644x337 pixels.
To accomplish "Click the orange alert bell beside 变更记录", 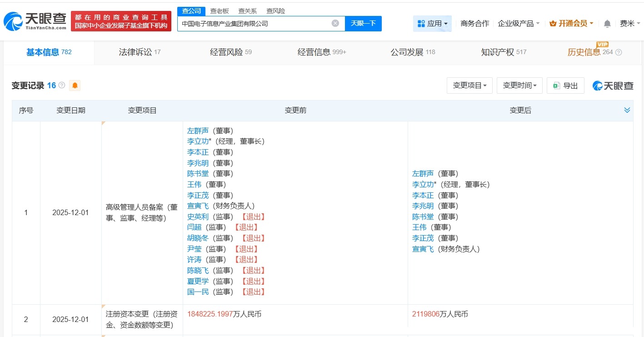I will coord(75,85).
